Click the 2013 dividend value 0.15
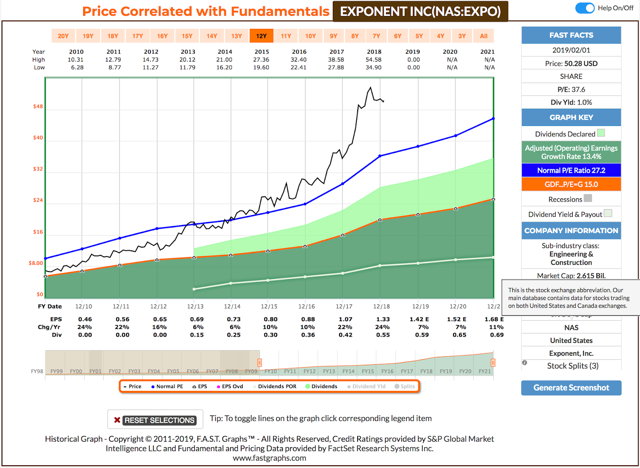 tap(197, 335)
